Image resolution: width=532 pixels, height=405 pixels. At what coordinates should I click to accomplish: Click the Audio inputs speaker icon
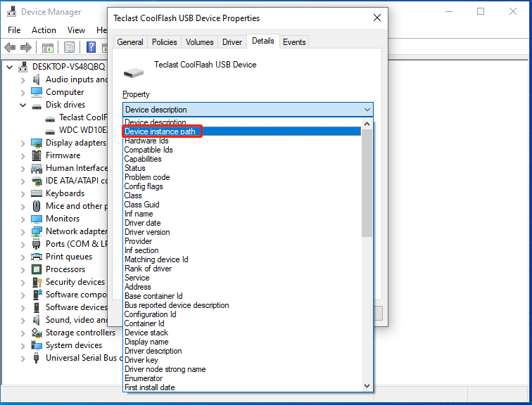[36, 79]
